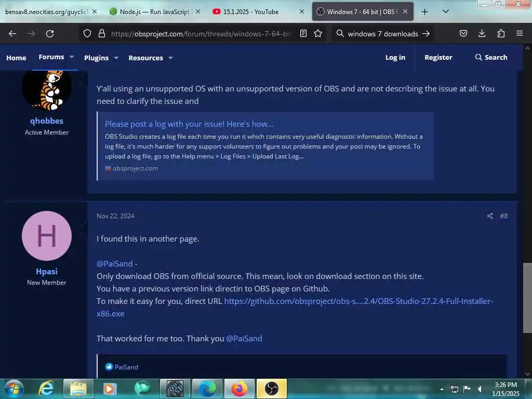
Task: Click the padlock site security icon
Action: 101,34
